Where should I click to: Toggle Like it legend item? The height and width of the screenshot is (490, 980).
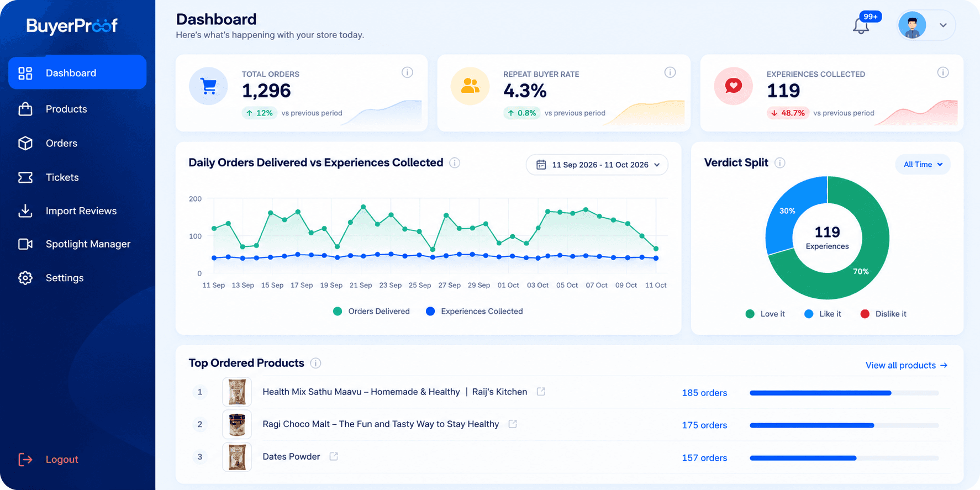823,314
